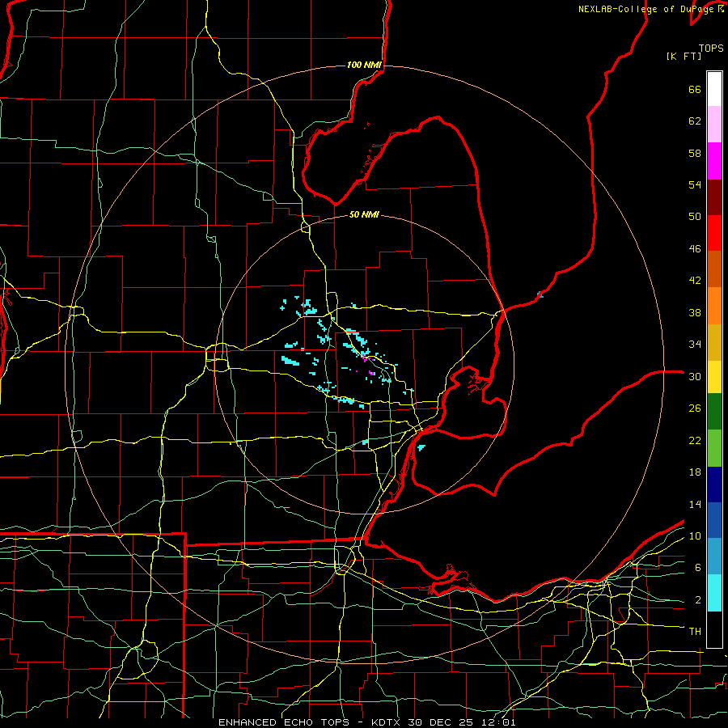Click the [K FT] units label
Screen dimensions: 728x728
point(684,57)
